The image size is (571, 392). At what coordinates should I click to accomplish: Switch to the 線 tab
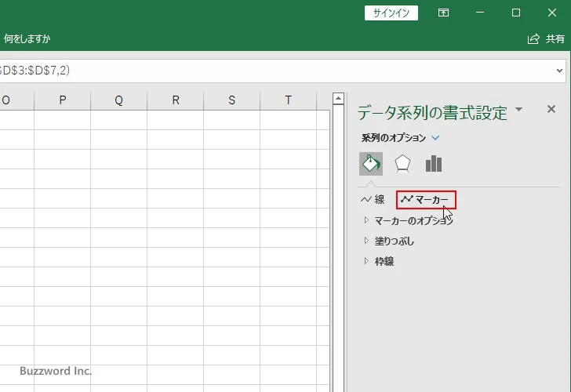(373, 199)
